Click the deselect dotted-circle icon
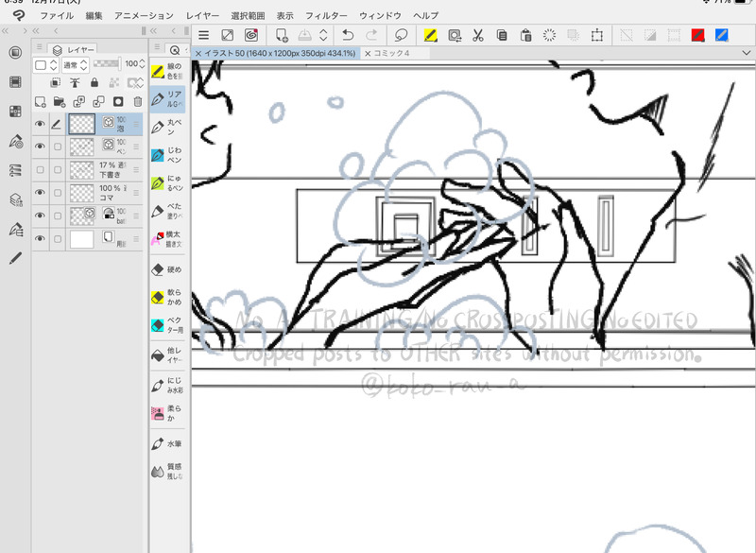 pos(549,35)
